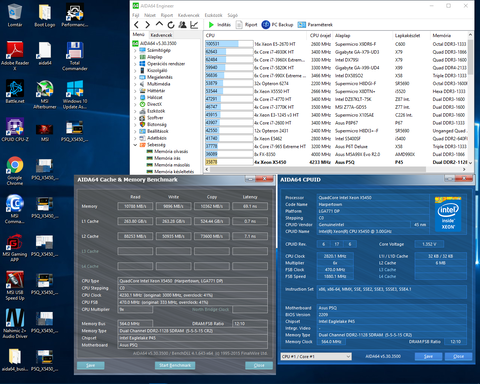Open Paraméterek in the AIDA64 toolbar
This screenshot has width=480, height=384.
(315, 25)
